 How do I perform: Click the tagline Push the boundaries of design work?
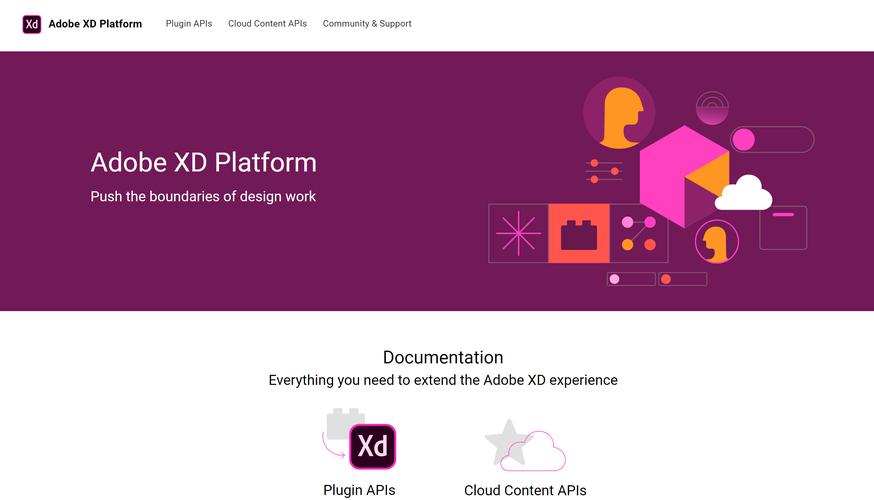click(203, 196)
